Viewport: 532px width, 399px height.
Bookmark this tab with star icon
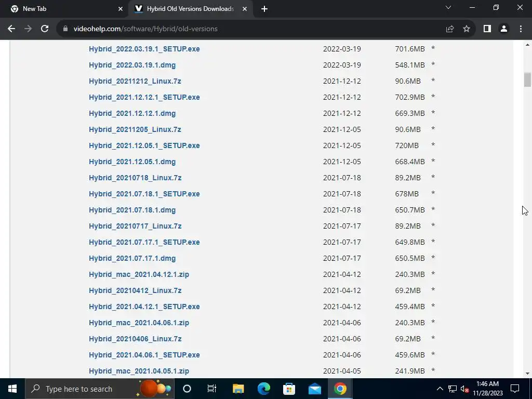click(467, 29)
